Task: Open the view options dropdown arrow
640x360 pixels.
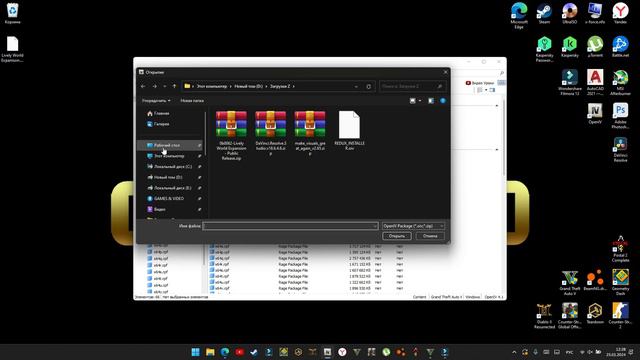Action: 420,101
